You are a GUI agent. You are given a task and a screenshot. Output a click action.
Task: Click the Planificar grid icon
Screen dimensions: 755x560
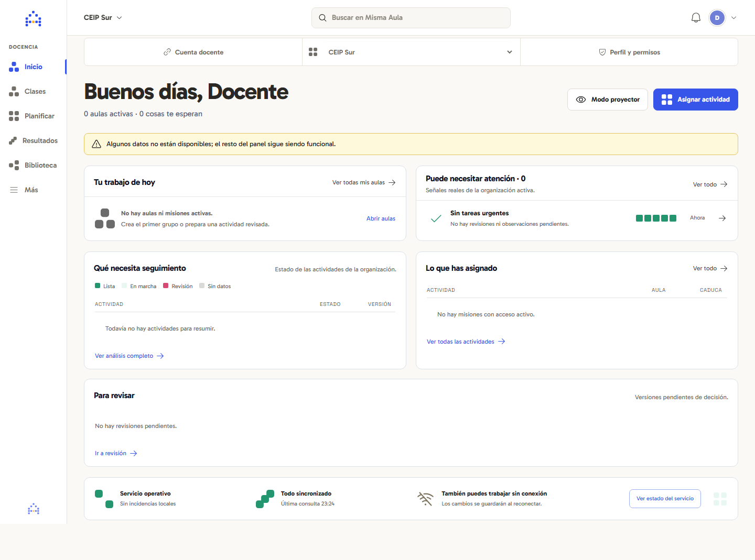click(14, 116)
